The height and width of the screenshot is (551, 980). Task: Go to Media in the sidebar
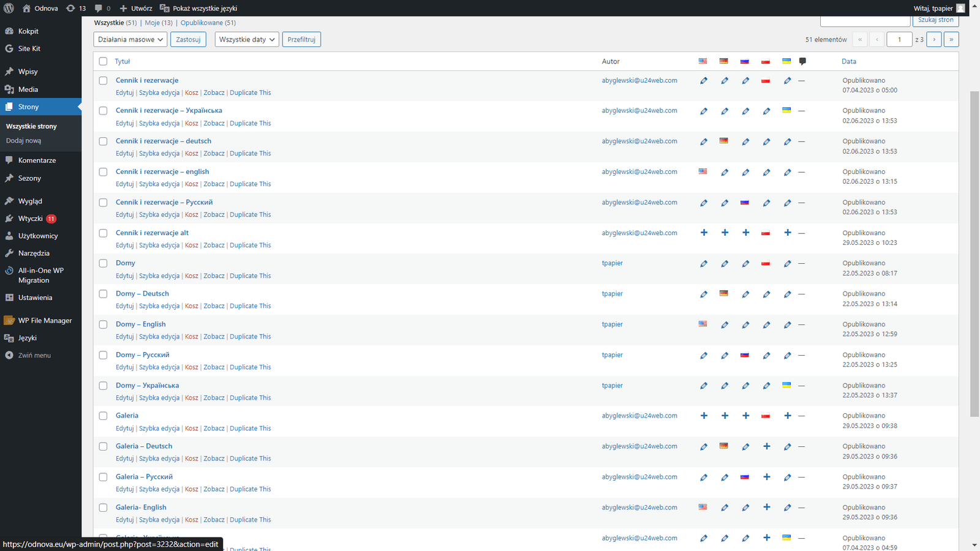pyautogui.click(x=28, y=89)
